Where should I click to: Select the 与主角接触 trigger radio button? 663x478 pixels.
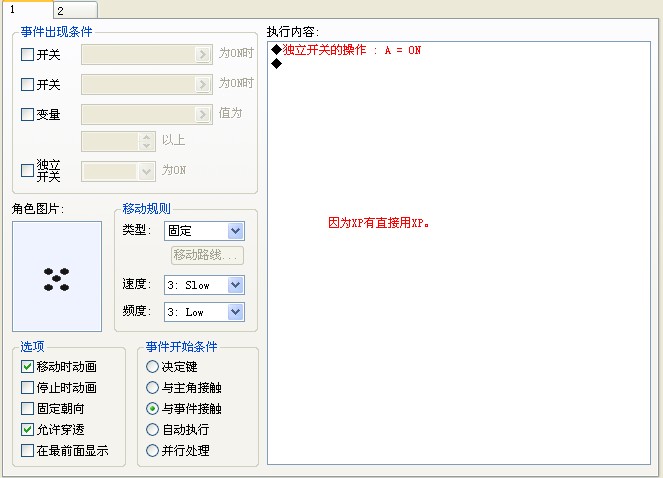tap(152, 387)
